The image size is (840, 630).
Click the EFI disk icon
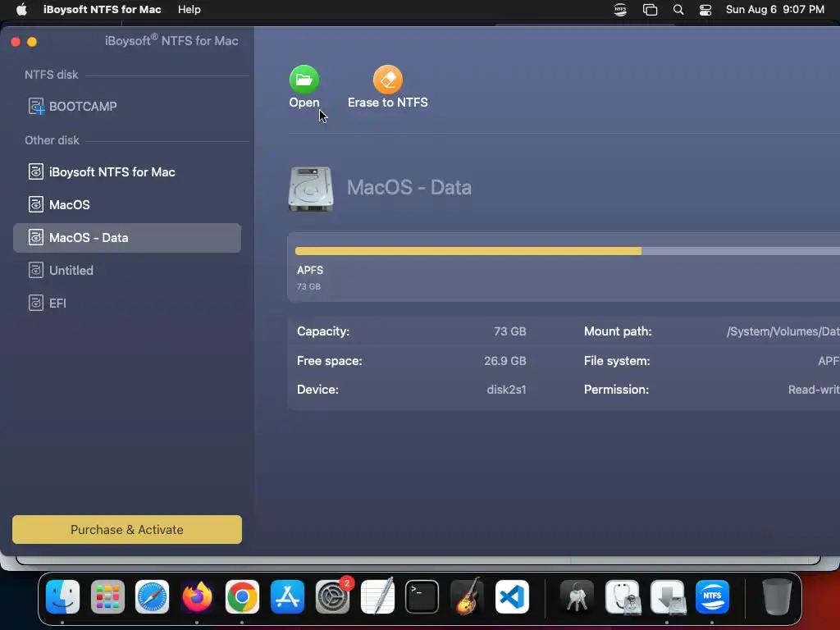click(36, 303)
